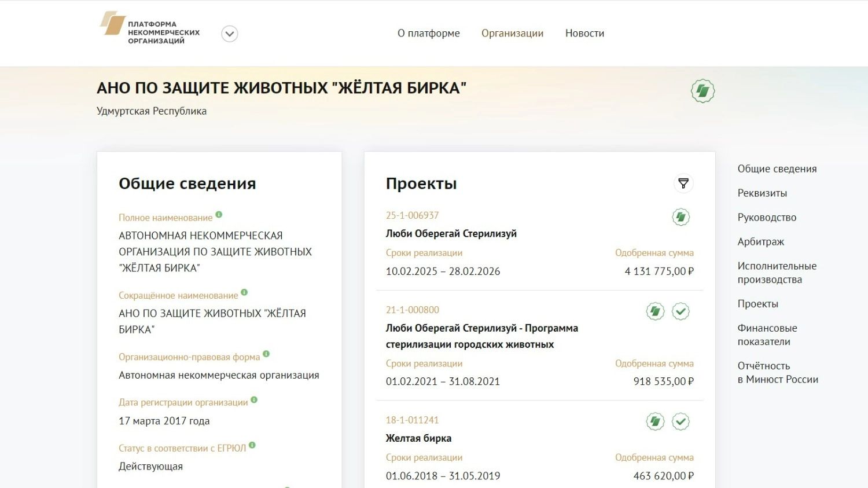Expand the dropdown chevron beside the logo

(x=230, y=34)
